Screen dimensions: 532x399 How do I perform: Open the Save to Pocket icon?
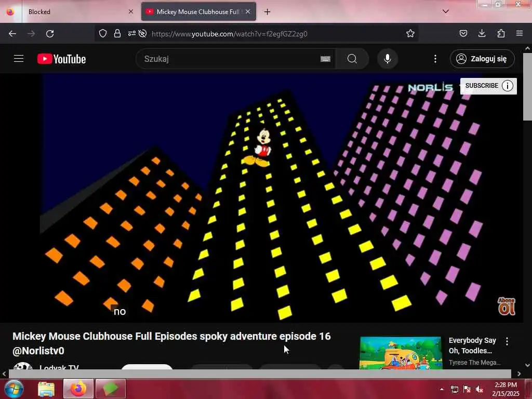(463, 33)
